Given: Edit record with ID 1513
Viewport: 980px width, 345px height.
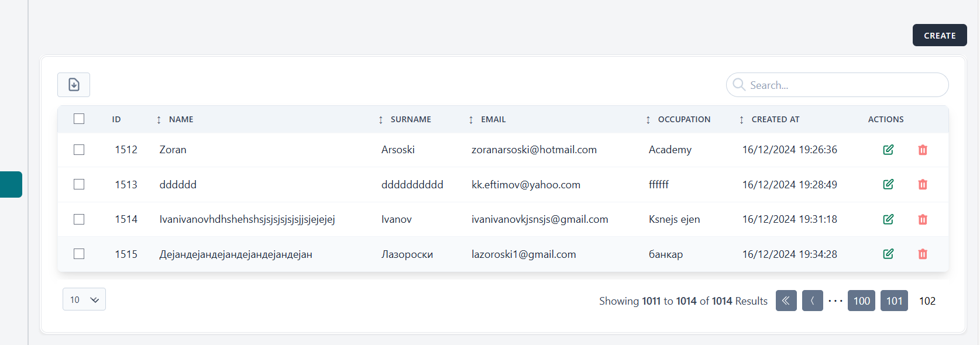Looking at the screenshot, I should pyautogui.click(x=888, y=184).
